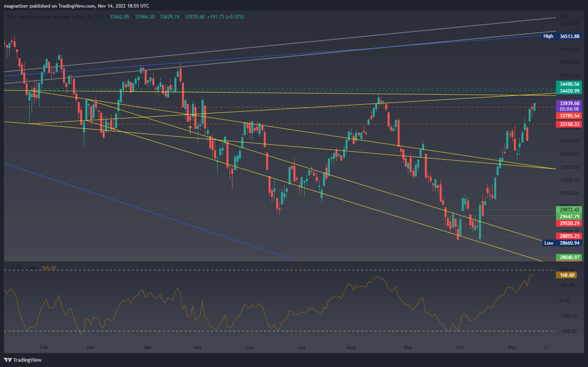Viewport: 588px width, 367px height.
Task: Click the +191.73 (+0.57%) change value
Action: [225, 17]
